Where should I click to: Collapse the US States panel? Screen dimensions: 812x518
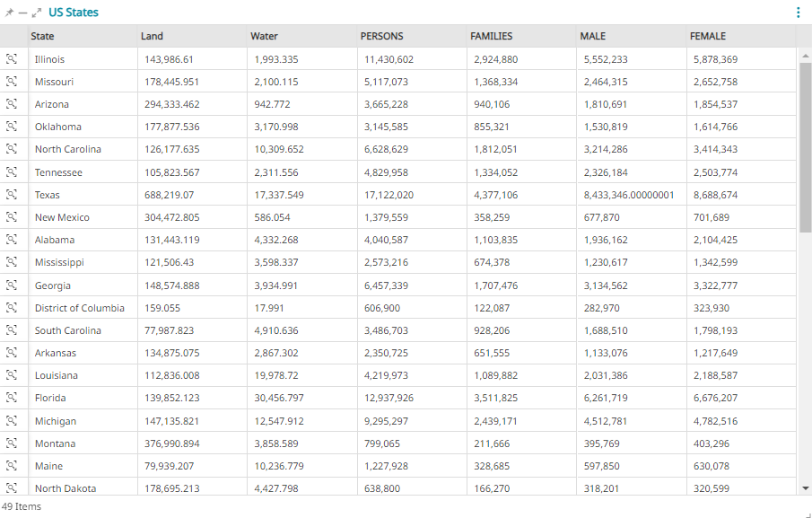22,13
